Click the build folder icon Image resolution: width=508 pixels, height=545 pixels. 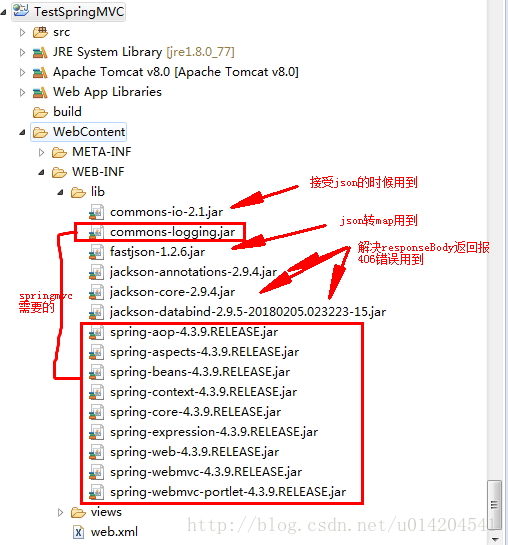click(x=40, y=113)
